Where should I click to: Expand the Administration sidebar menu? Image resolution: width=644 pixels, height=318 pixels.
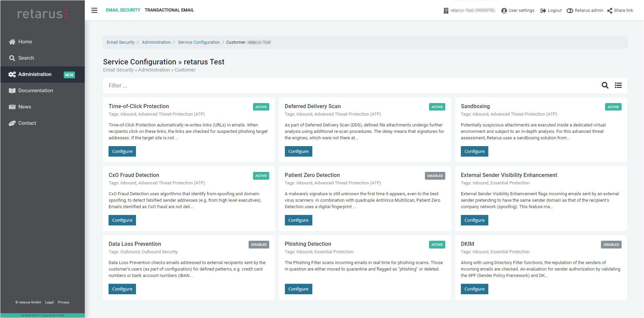point(35,74)
